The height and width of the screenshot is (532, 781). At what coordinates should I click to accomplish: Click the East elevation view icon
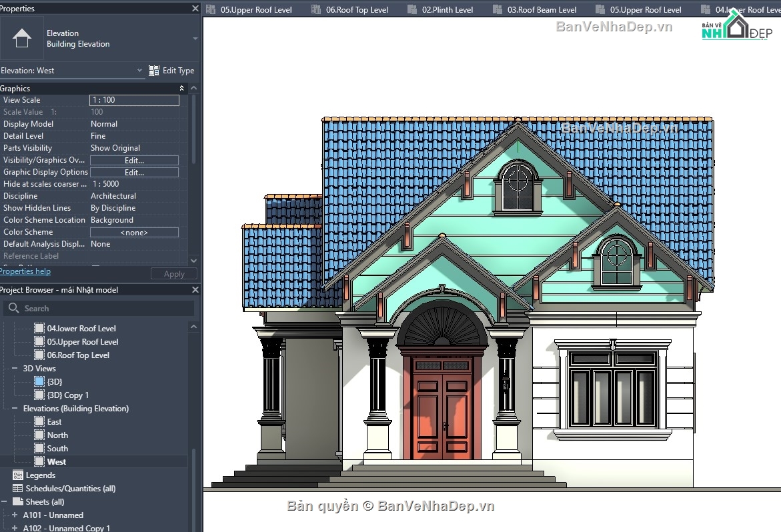pyautogui.click(x=39, y=421)
